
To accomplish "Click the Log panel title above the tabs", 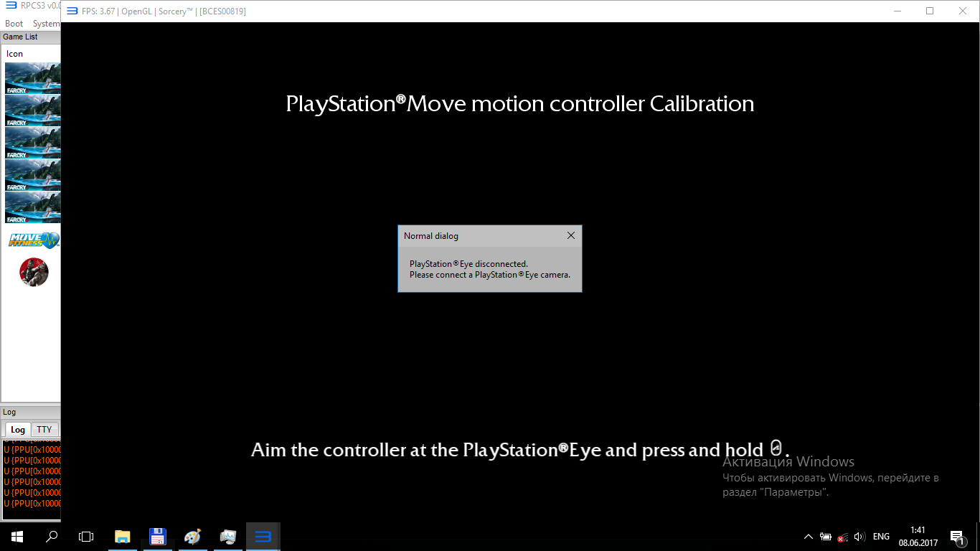I will (9, 412).
